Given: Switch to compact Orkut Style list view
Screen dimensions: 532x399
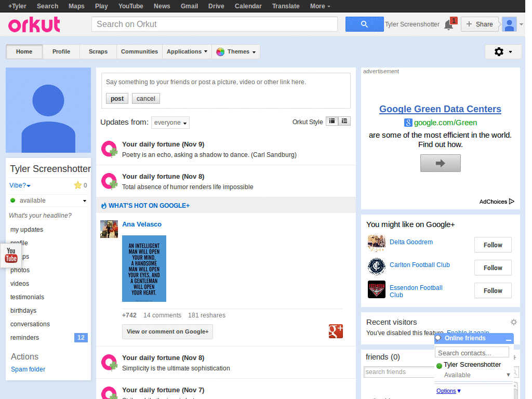Looking at the screenshot, I should pyautogui.click(x=332, y=121).
